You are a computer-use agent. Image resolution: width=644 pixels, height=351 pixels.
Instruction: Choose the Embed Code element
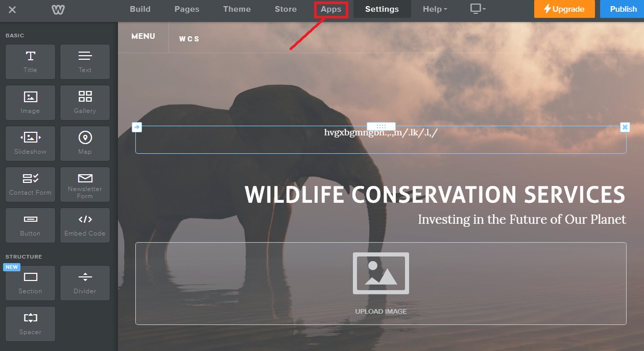(85, 225)
